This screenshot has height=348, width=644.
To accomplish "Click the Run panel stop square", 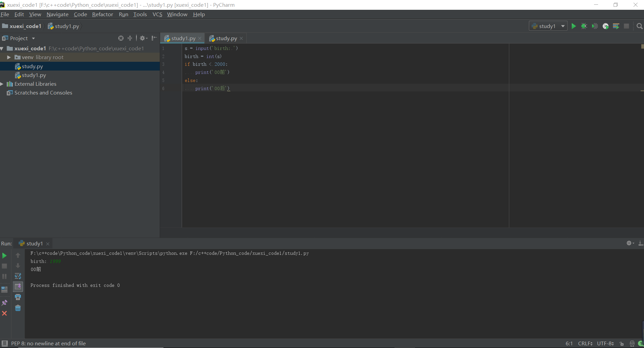I will (4, 266).
